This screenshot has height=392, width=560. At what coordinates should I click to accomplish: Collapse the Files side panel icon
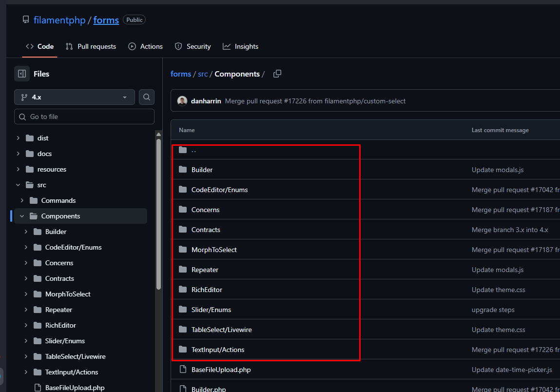[x=22, y=74]
